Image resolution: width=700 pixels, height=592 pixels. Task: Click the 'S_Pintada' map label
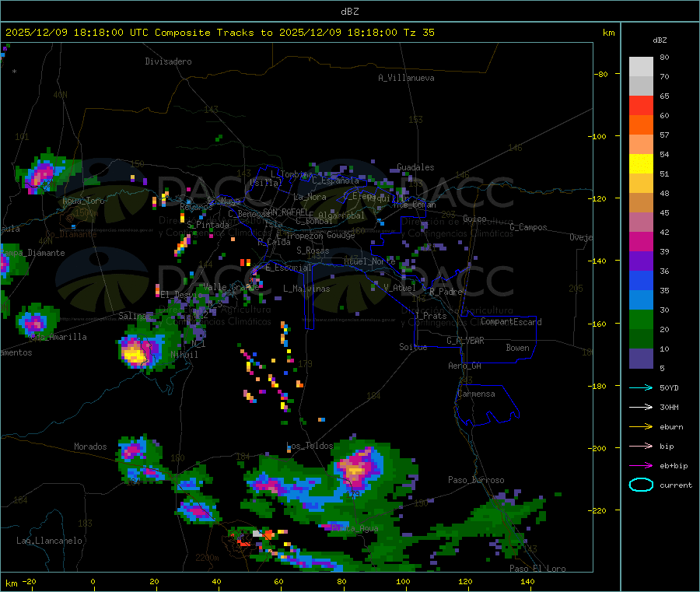[x=208, y=225]
